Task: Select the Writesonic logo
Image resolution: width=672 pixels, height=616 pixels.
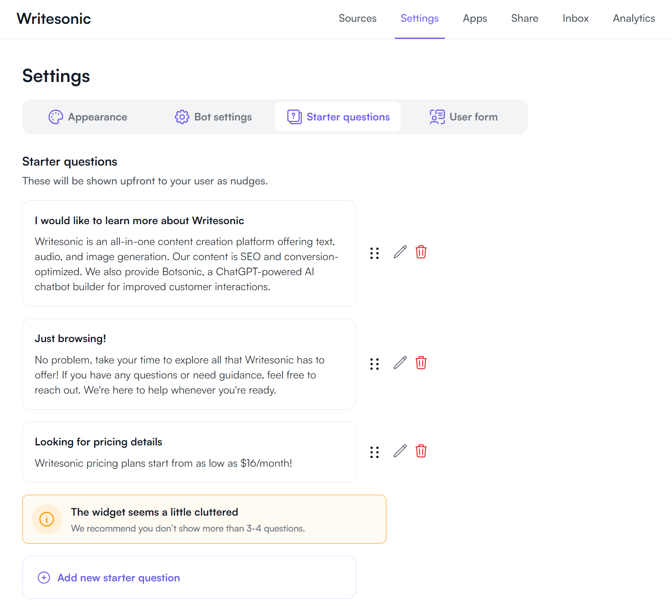Action: (54, 18)
